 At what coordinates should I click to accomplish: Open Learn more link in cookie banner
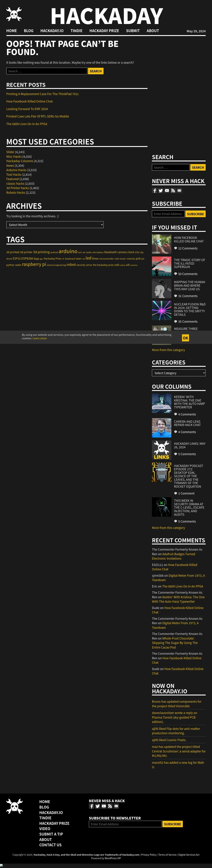[40, 338]
